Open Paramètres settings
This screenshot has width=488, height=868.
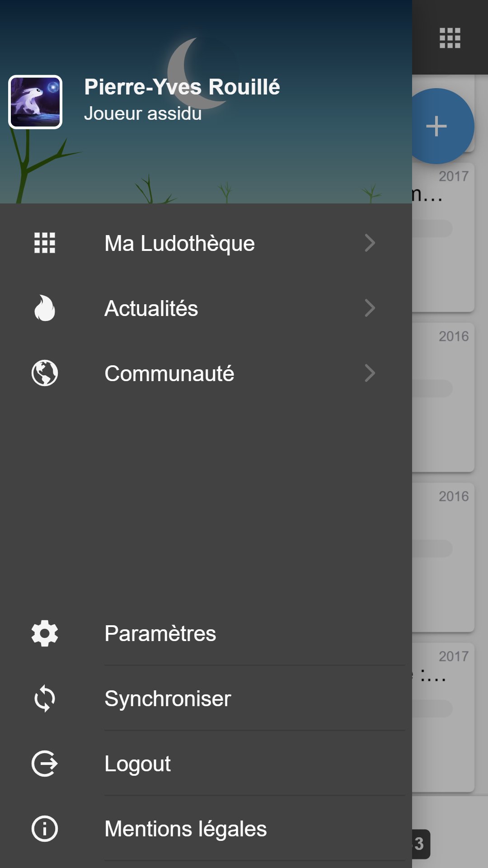tap(160, 633)
